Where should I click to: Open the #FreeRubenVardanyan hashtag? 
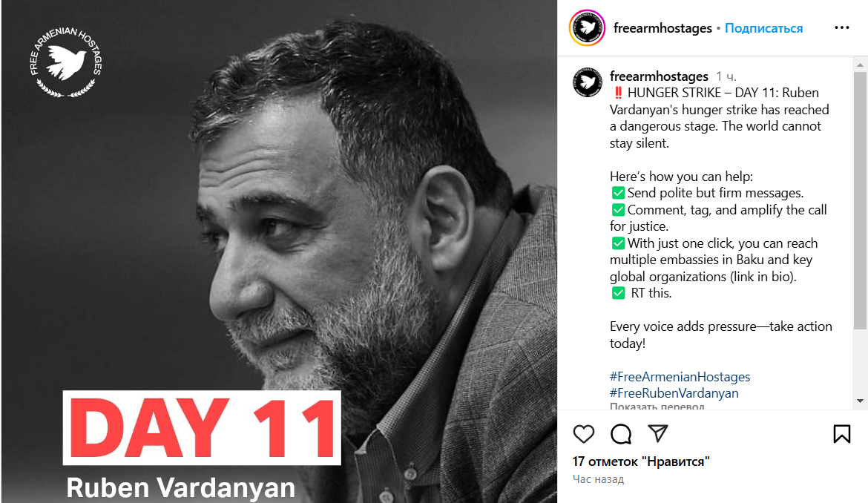click(x=674, y=393)
